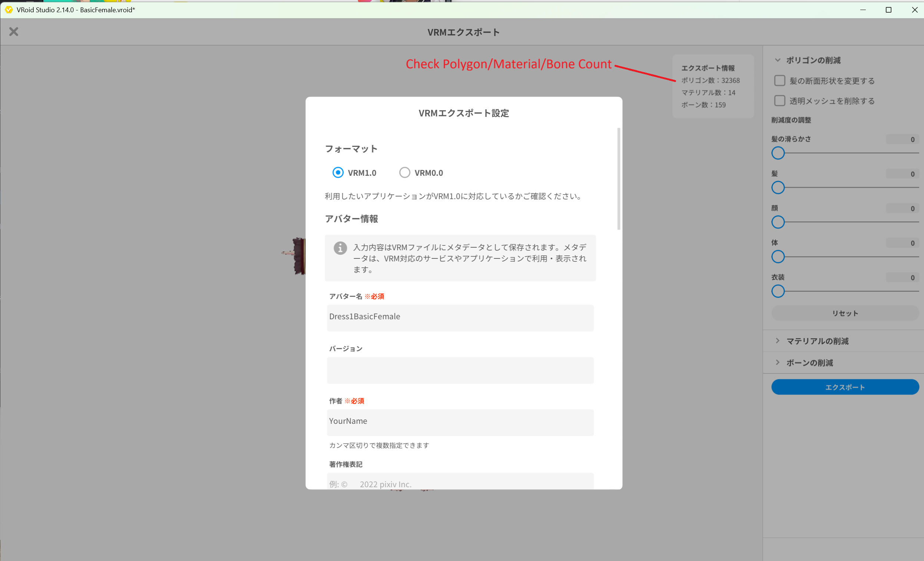
Task: Enable 透明メッシュを削除する checkbox
Action: point(779,100)
